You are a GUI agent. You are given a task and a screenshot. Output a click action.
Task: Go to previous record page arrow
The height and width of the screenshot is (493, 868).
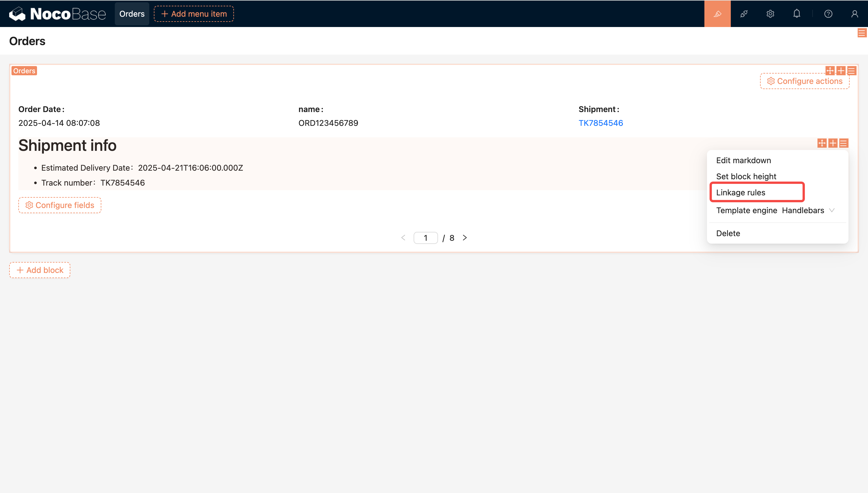[x=403, y=238]
